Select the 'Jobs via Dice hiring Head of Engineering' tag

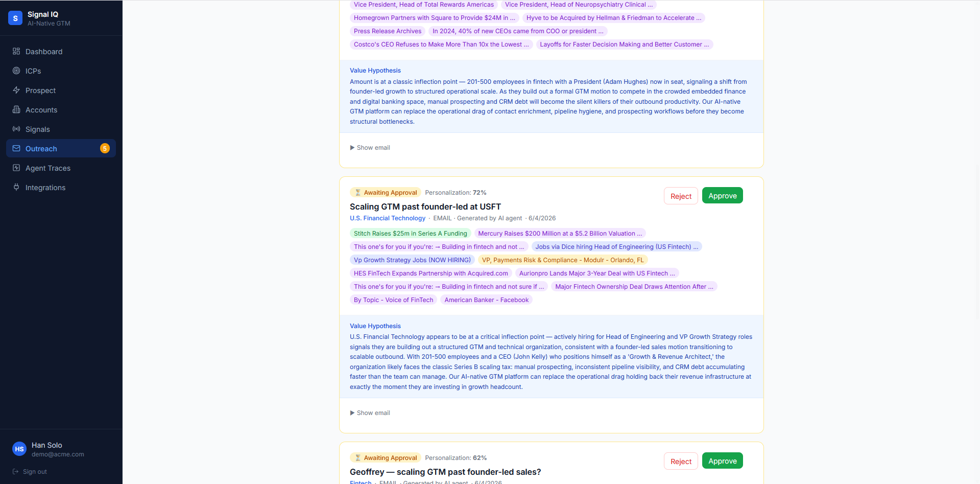(x=617, y=247)
